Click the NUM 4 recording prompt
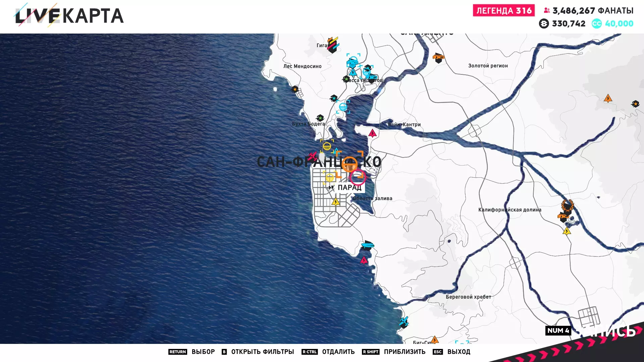The height and width of the screenshot is (362, 644). (558, 330)
